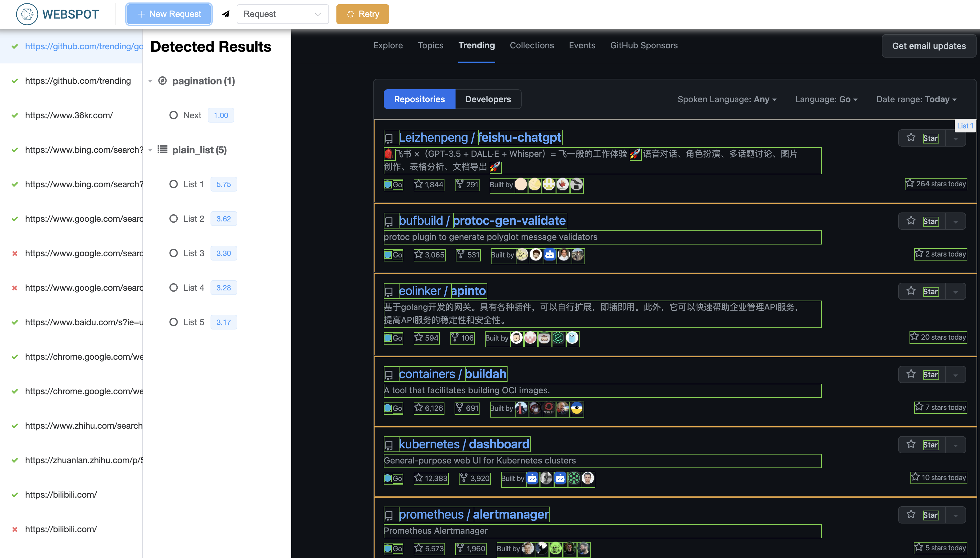
Task: Click green check on 36kr.com entry
Action: coord(14,115)
